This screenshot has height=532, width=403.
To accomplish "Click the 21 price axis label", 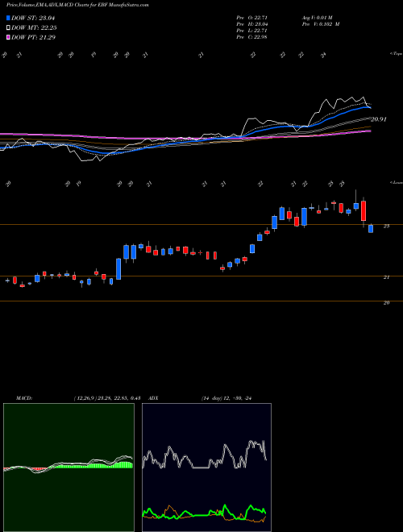I will pyautogui.click(x=386, y=277).
